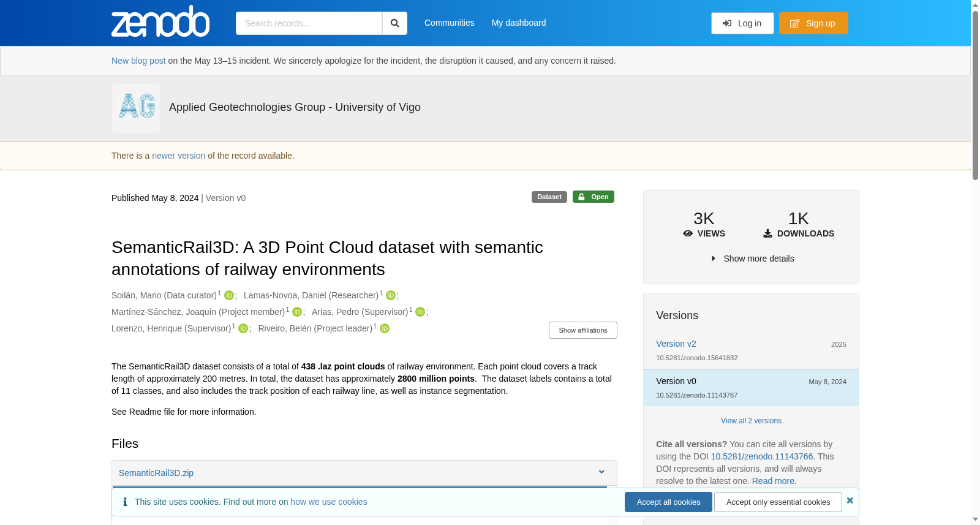
Task: Click the Dataset label badge
Action: click(x=549, y=197)
